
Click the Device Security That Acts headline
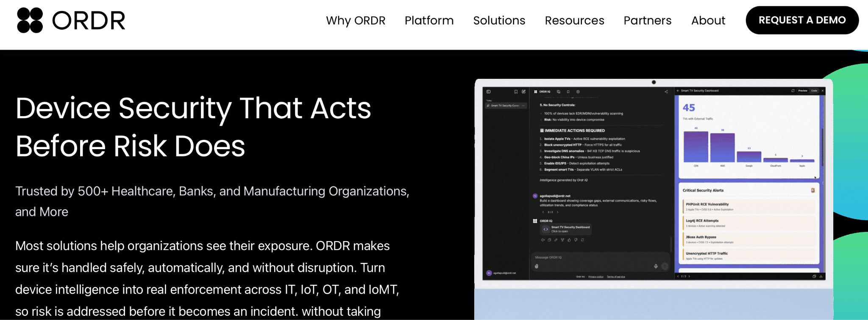coord(193,127)
